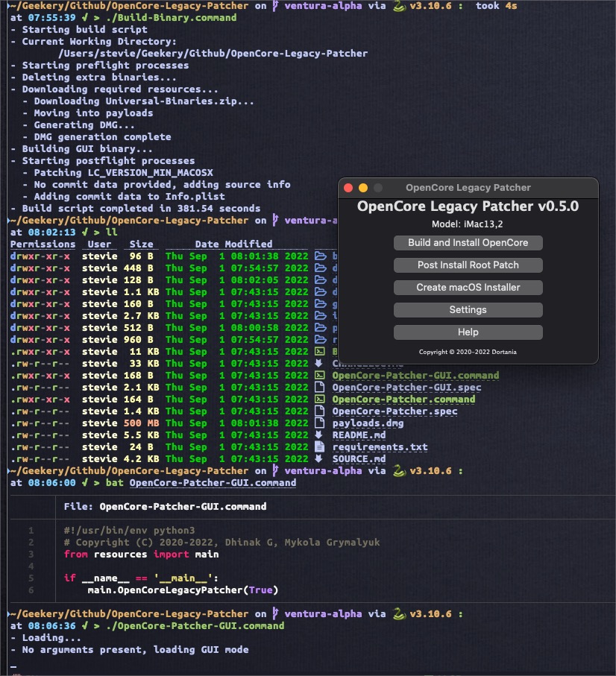Image resolution: width=616 pixels, height=676 pixels.
Task: Click the '#!/usr/bin/env python3' code line
Action: point(129,530)
